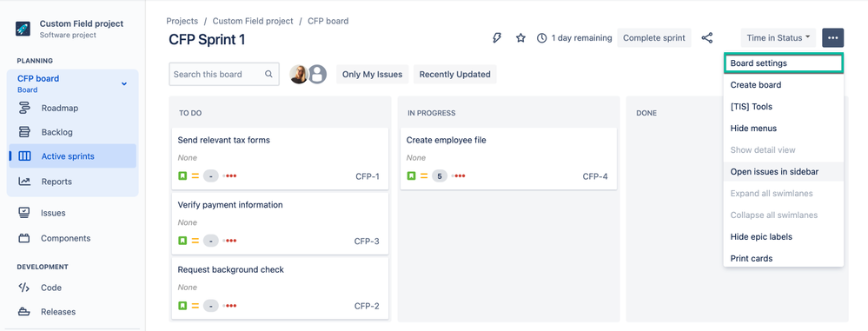Select the unassigned gray avatar filter
868x331 pixels.
tap(317, 74)
